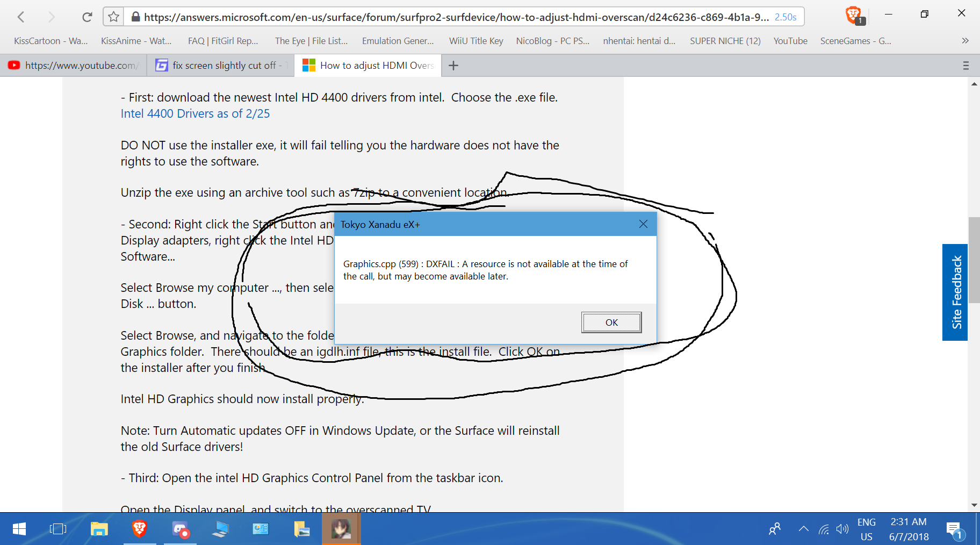Reload the current page
This screenshot has width=980, height=545.
click(87, 17)
